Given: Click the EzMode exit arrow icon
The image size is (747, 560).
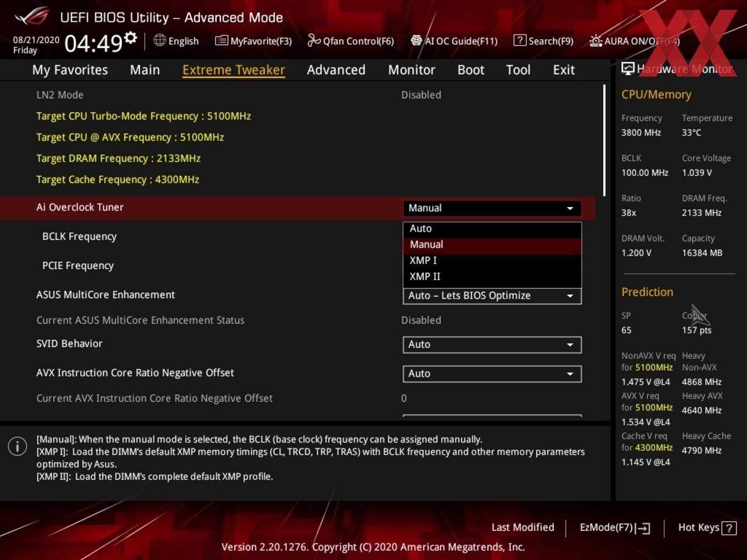Looking at the screenshot, I should coord(643,528).
